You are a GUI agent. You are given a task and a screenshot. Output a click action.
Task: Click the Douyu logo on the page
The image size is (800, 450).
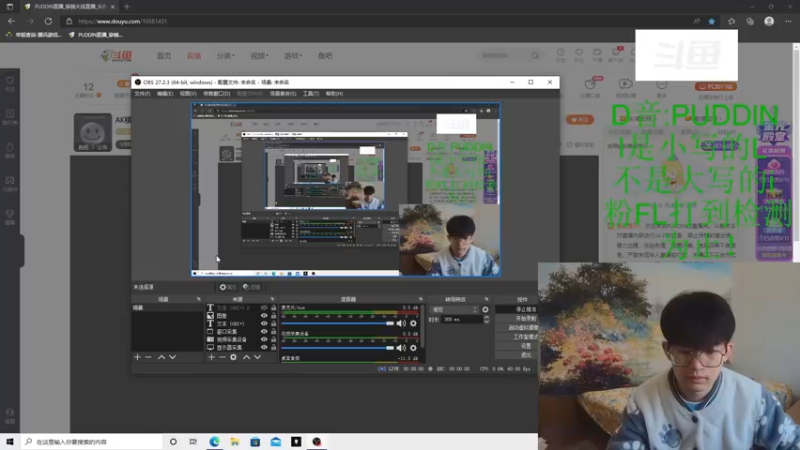point(117,56)
